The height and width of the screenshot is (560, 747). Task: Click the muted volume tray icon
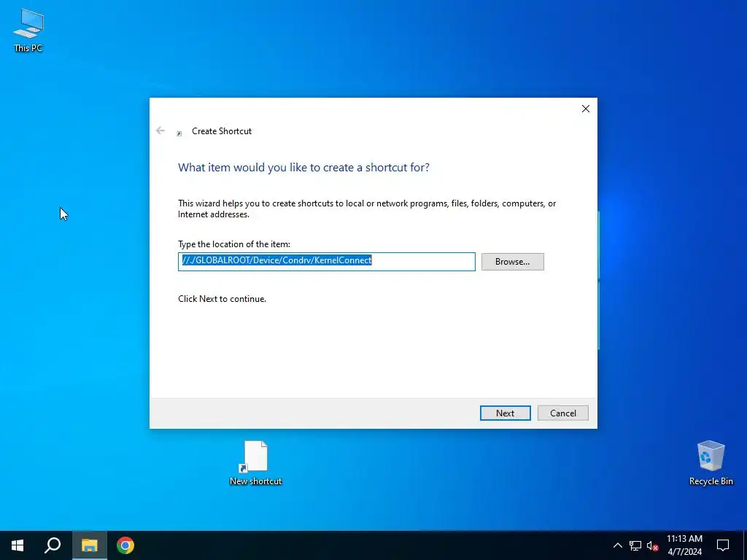click(653, 545)
